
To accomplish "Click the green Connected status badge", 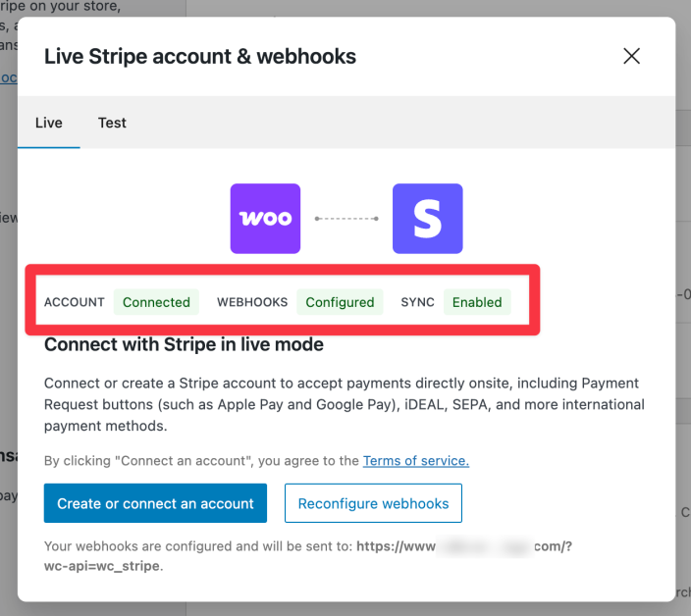I will tap(156, 302).
